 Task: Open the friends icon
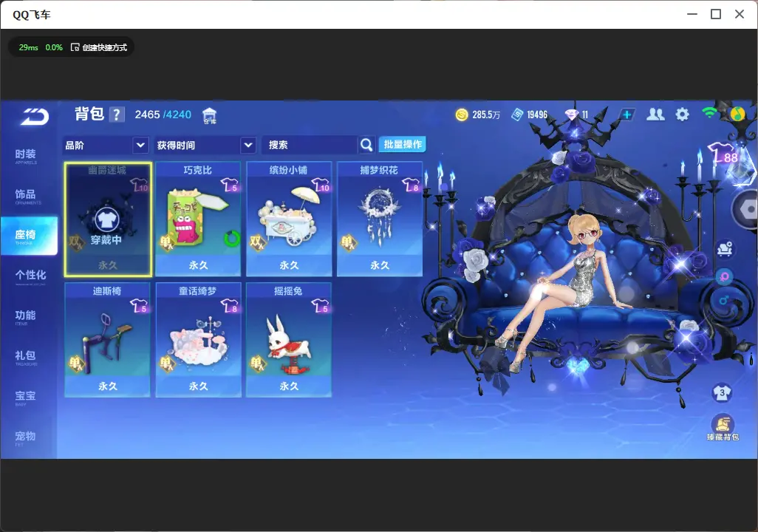tap(655, 115)
